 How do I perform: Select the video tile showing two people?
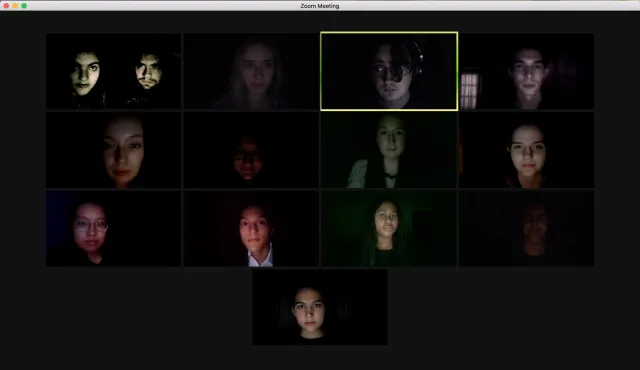113,71
